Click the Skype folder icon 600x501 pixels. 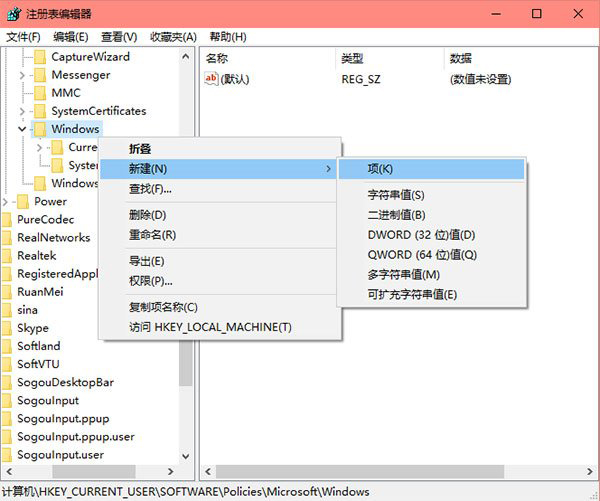coord(7,328)
